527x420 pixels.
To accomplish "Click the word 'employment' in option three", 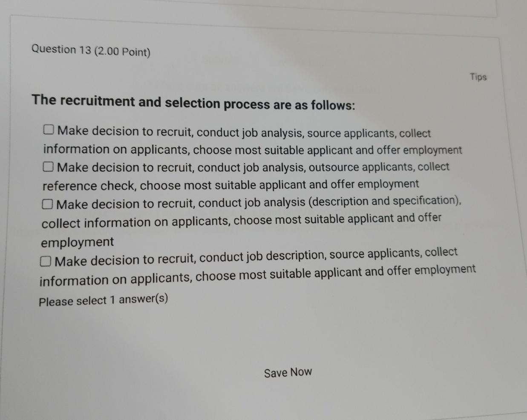I will point(77,242).
